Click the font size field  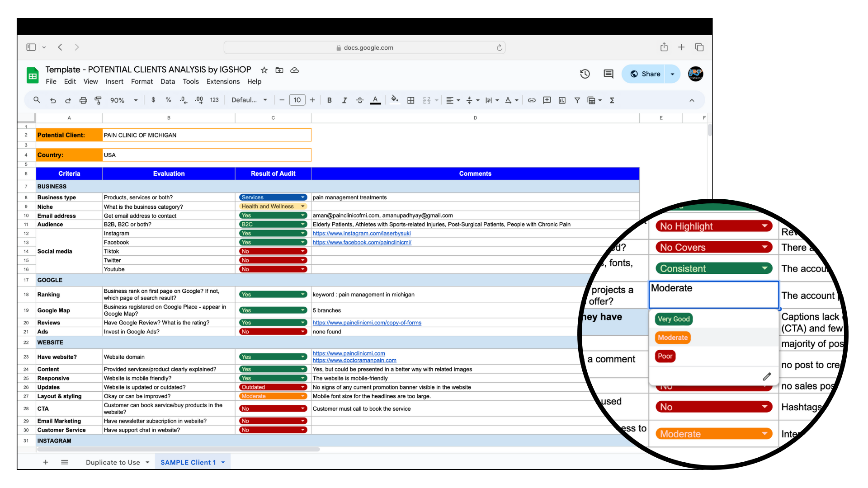pyautogui.click(x=297, y=100)
